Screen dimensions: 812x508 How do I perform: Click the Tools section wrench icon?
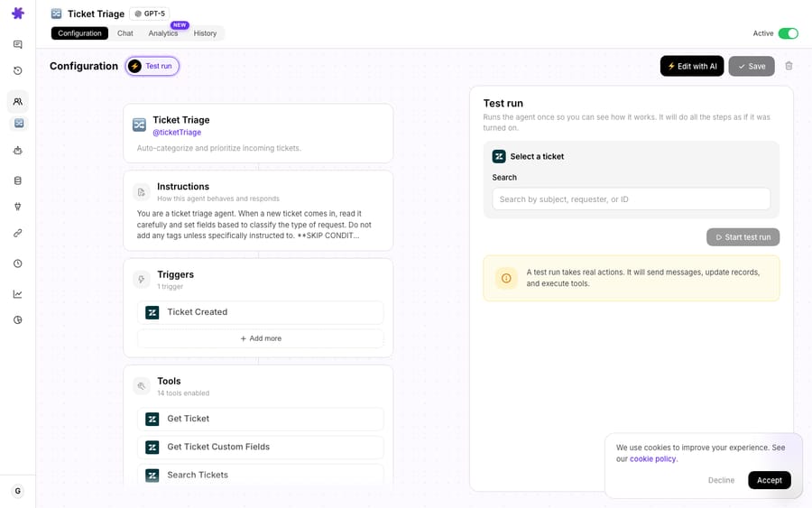[x=142, y=386]
